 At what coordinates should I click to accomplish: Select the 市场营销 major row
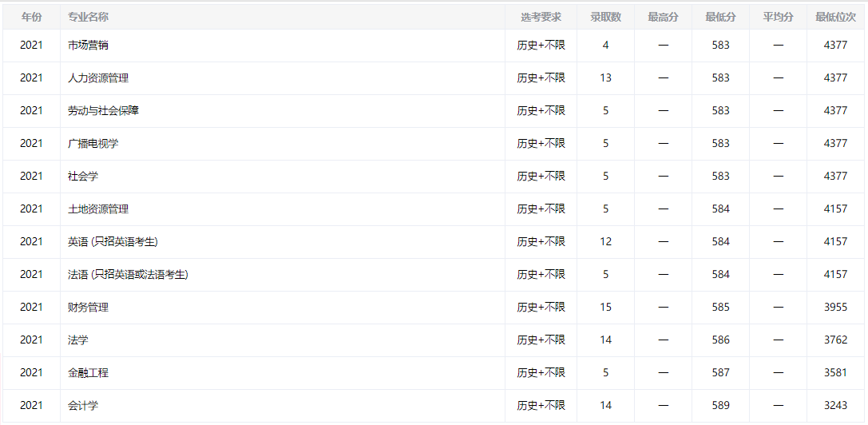88,46
